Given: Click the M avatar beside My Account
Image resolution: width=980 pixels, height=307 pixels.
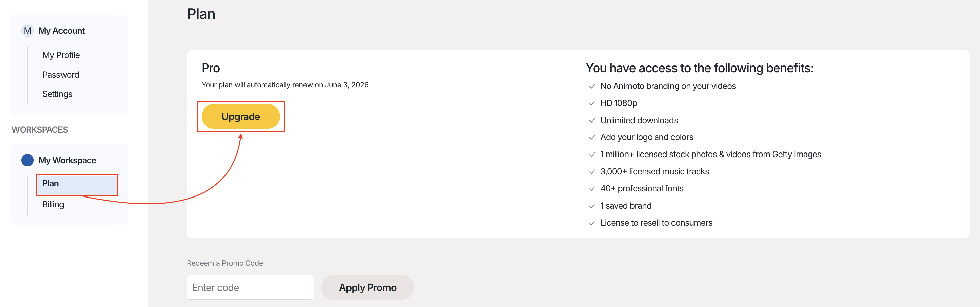Looking at the screenshot, I should tap(27, 31).
